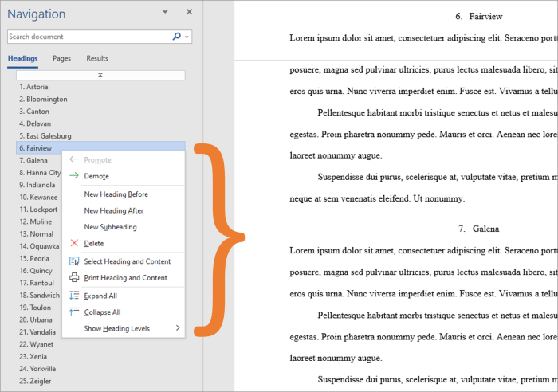Go to heading 25. Zeigler
The width and height of the screenshot is (558, 392).
click(35, 381)
